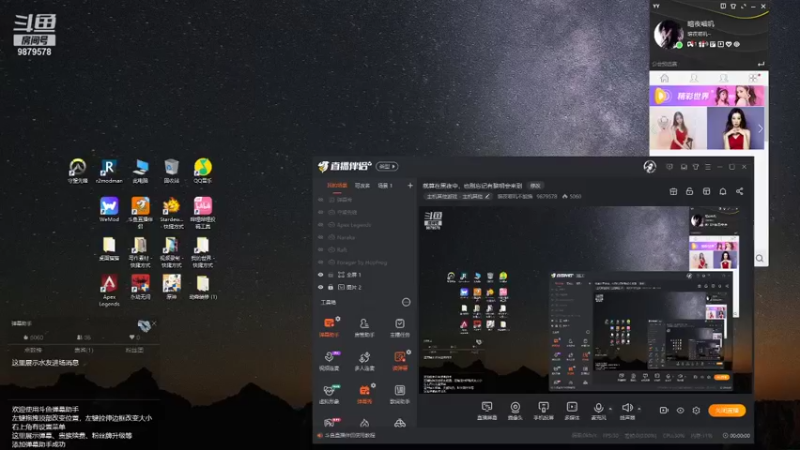Open the Stardew Valley desktop shortcut
Image resolution: width=800 pixels, height=450 pixels.
coord(171,212)
